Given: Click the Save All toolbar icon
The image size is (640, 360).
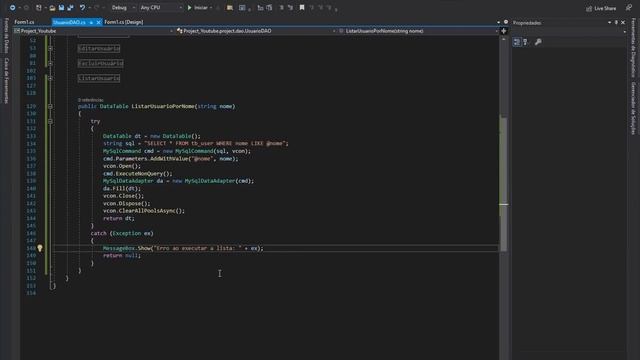Looking at the screenshot, I should coord(70,8).
